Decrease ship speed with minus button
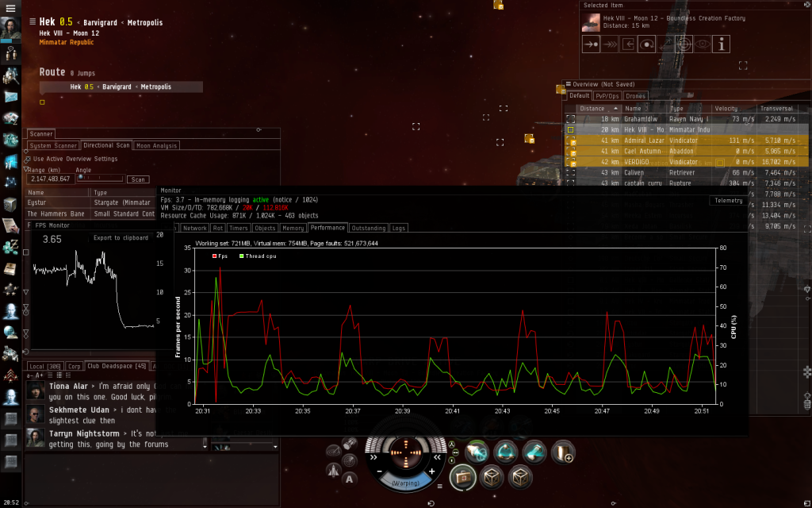This screenshot has width=812, height=508. [380, 471]
